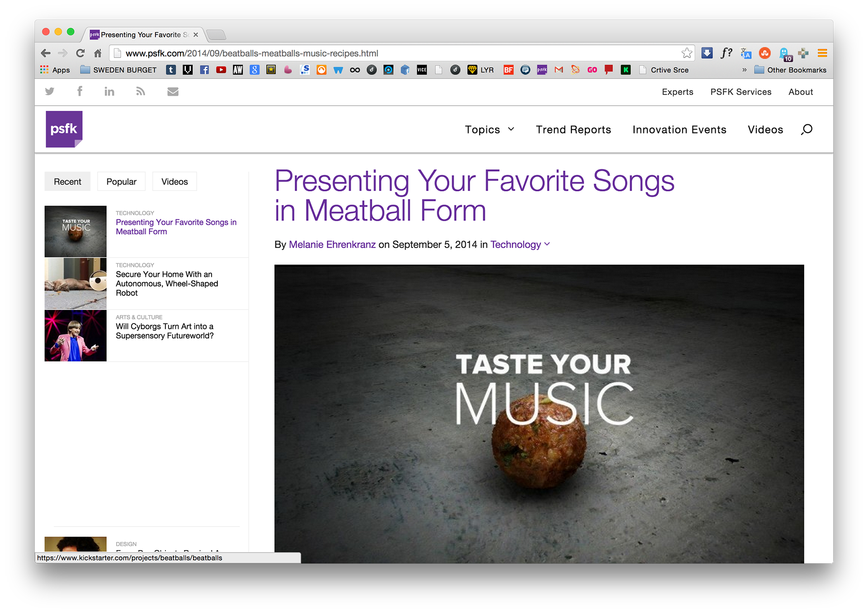Open the About link
Viewport: 868px width, 613px height.
801,92
